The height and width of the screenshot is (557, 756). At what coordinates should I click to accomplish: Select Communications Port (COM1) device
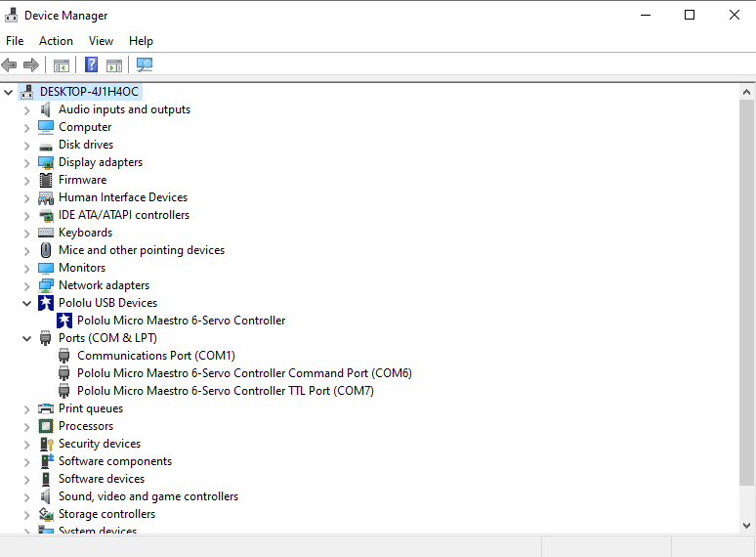tap(155, 356)
